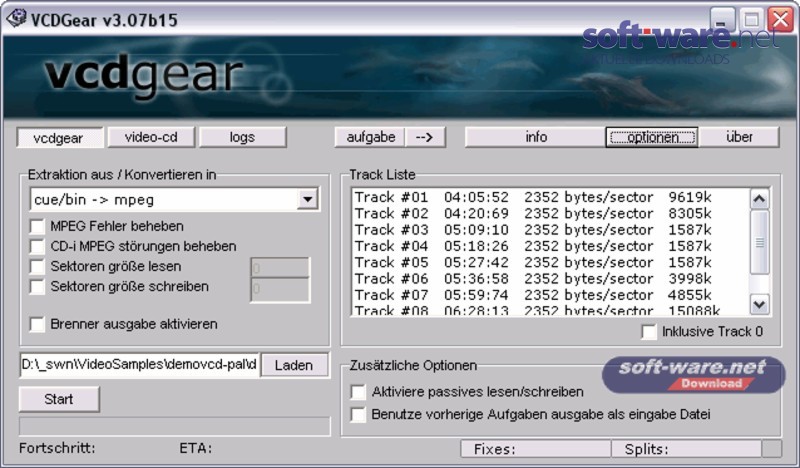Select Track #01 in the track list

coord(550,197)
